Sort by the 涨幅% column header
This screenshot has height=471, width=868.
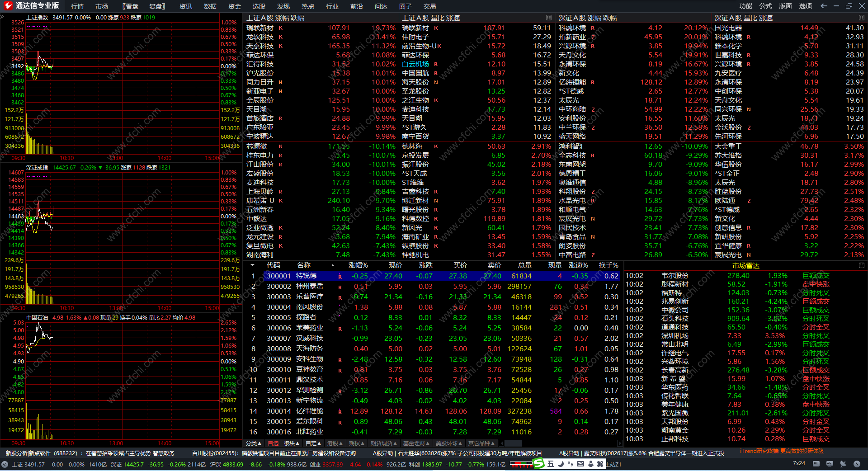(x=358, y=265)
